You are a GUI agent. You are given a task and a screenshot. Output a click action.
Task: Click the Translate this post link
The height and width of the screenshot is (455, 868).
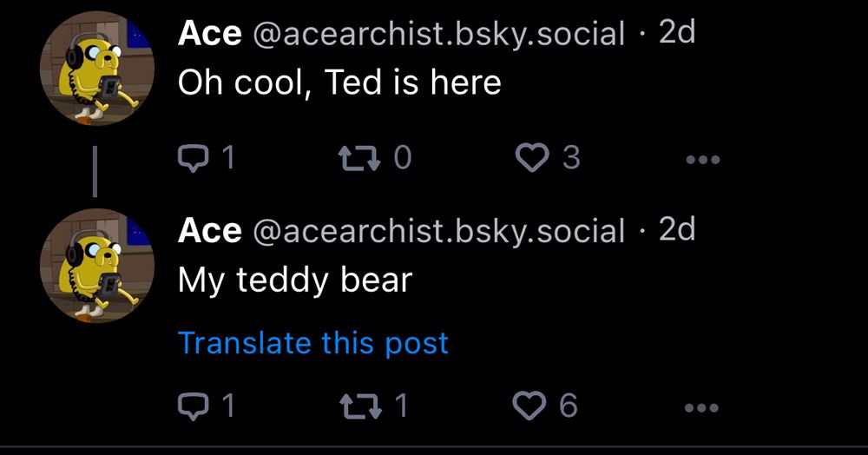[x=313, y=343]
